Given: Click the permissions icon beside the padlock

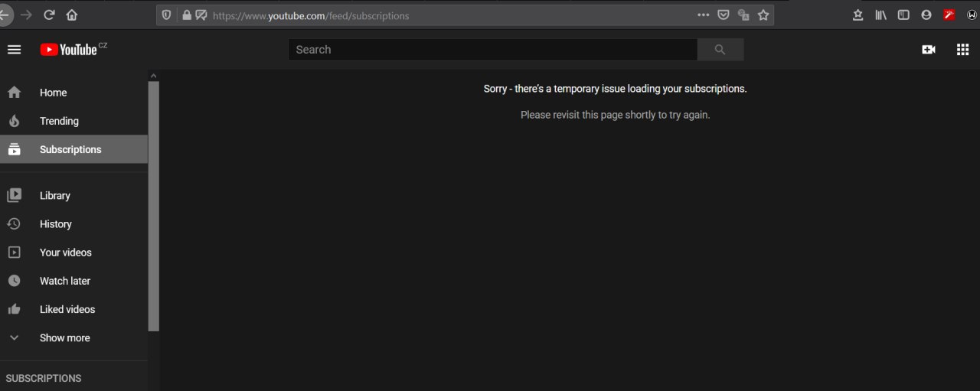Looking at the screenshot, I should tap(201, 15).
